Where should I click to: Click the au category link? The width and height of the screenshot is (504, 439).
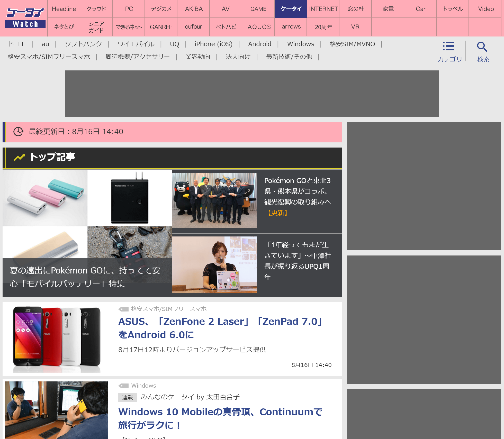click(x=45, y=44)
